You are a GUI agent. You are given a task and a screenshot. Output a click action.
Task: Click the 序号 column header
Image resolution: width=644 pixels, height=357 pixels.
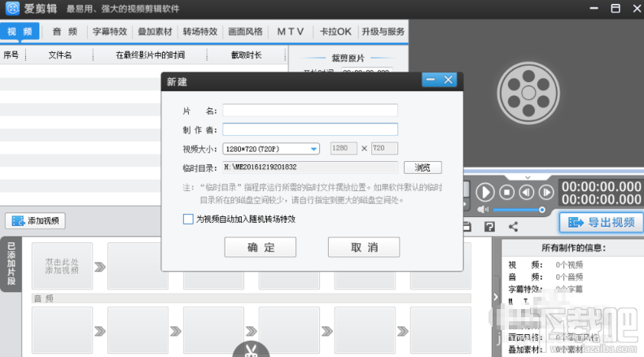point(11,55)
